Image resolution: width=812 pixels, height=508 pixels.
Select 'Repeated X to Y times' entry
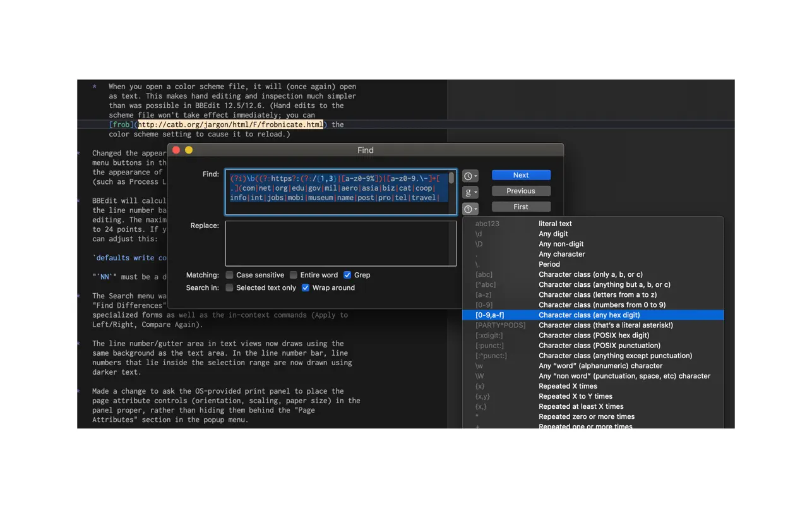(593, 396)
